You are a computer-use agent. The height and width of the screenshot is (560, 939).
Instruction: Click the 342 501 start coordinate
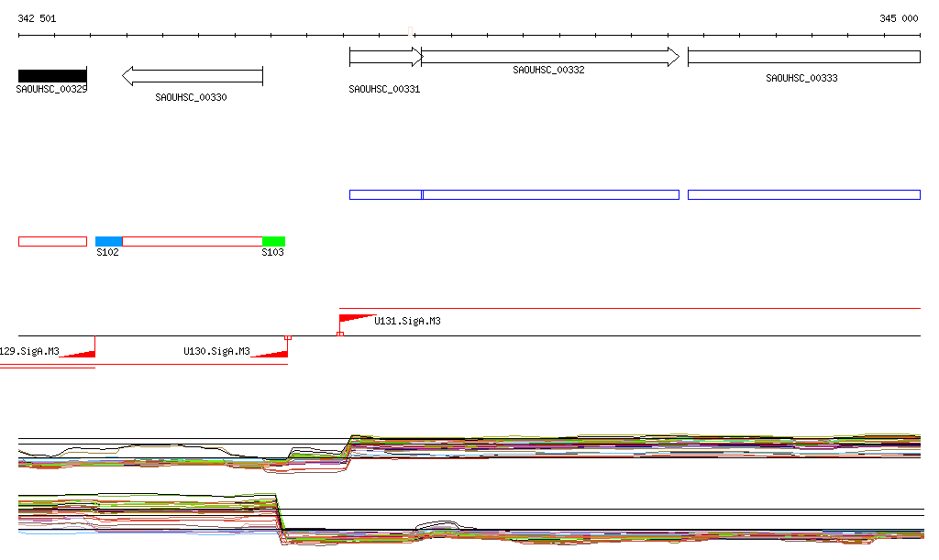37,18
